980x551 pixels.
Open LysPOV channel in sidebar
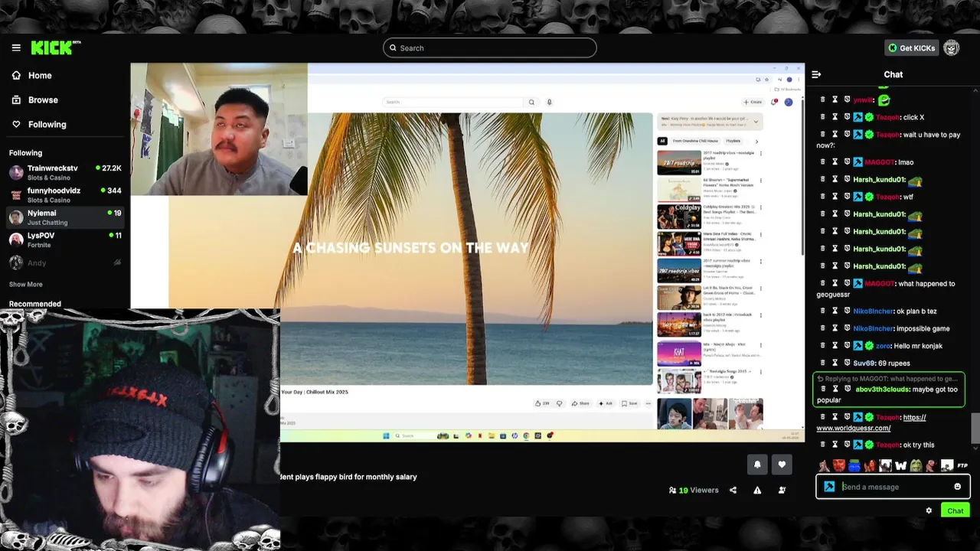(65, 240)
